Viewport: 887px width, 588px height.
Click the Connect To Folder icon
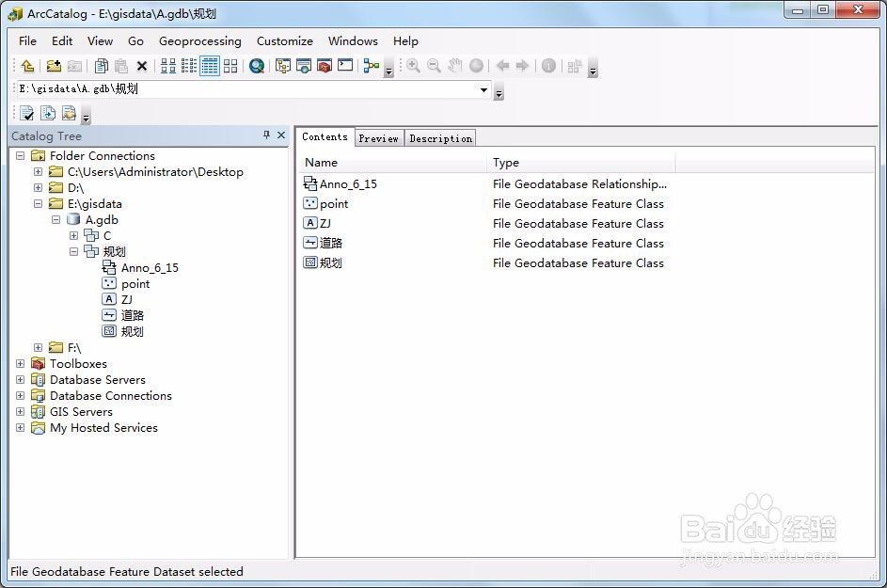pos(54,66)
